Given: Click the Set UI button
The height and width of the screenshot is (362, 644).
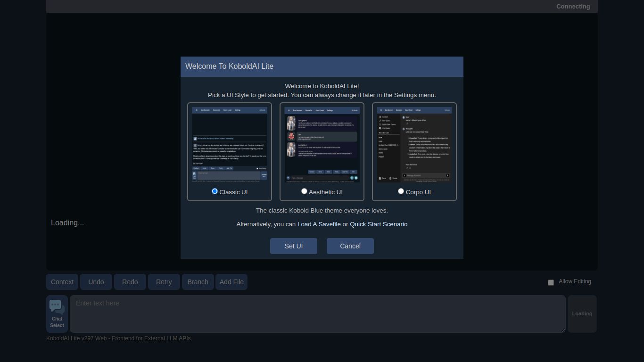Looking at the screenshot, I should (293, 246).
